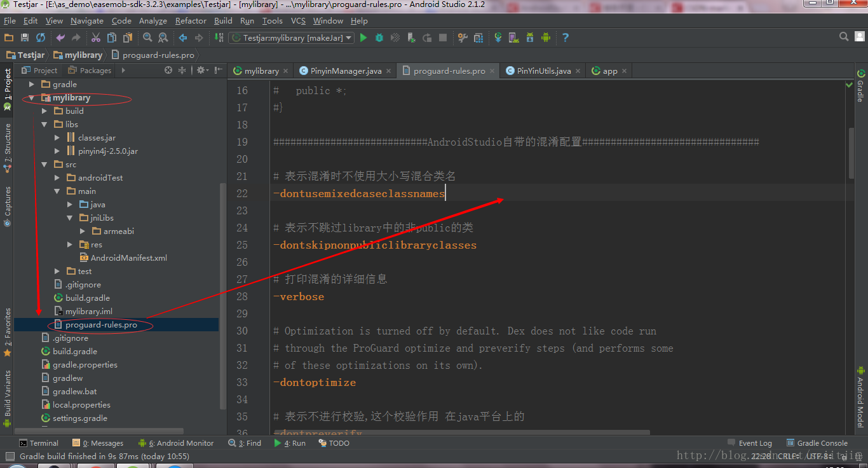
Task: Toggle the Android Model side panel
Action: (x=860, y=396)
